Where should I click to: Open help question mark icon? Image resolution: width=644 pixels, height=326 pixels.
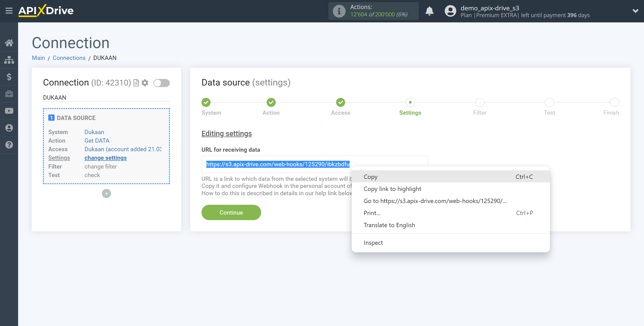pos(9,145)
